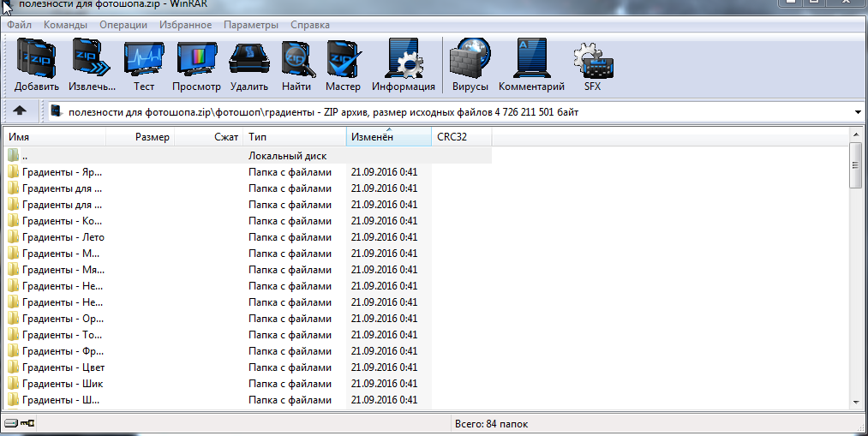Click the file list vertical scrollbar thumb
Image resolution: width=868 pixels, height=436 pixels.
click(855, 167)
